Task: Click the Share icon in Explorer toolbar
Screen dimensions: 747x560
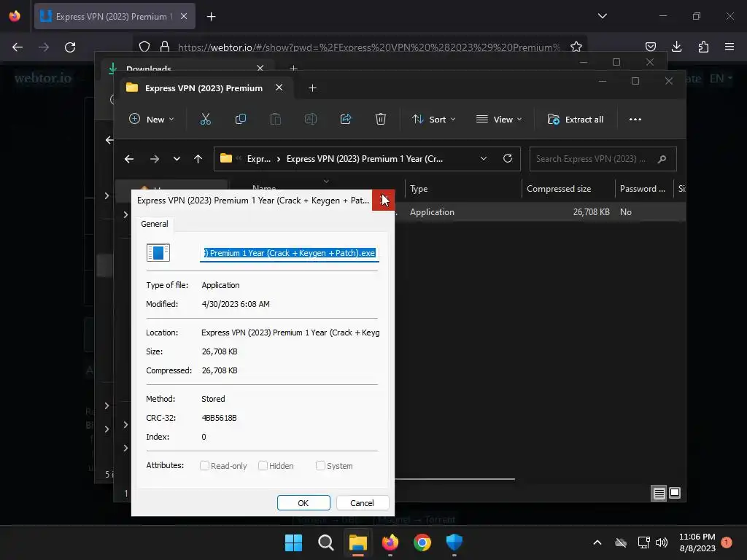Action: [x=345, y=119]
